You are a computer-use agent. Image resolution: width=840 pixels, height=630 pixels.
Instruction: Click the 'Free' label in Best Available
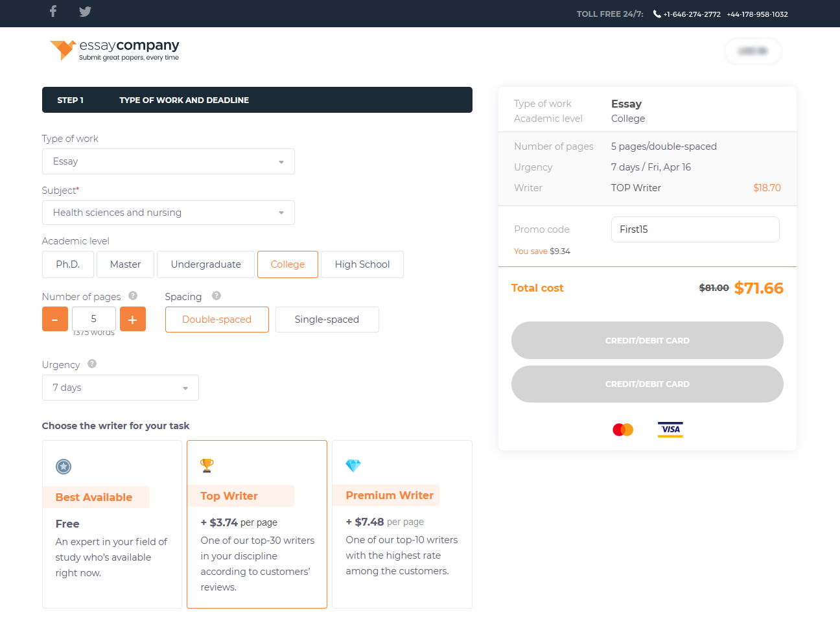tap(67, 524)
